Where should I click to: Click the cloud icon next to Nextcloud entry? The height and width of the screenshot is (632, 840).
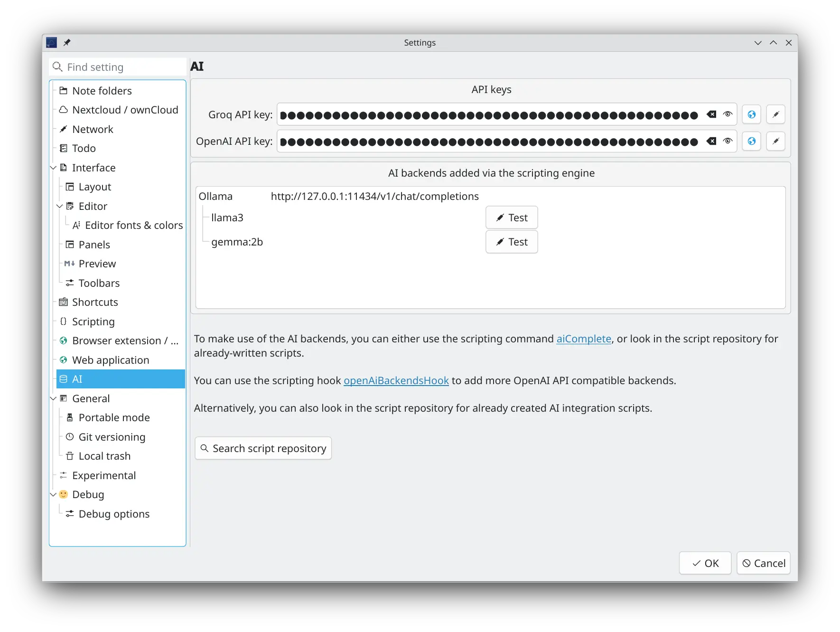coord(63,110)
